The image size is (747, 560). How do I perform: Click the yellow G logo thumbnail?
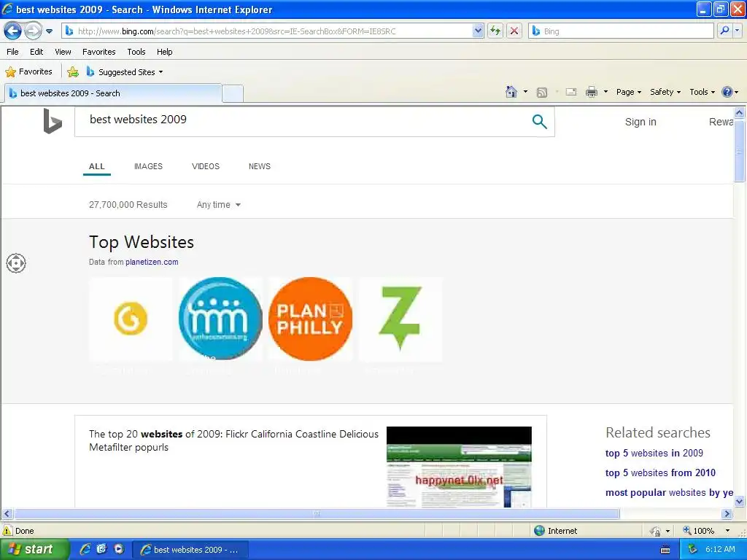click(131, 319)
